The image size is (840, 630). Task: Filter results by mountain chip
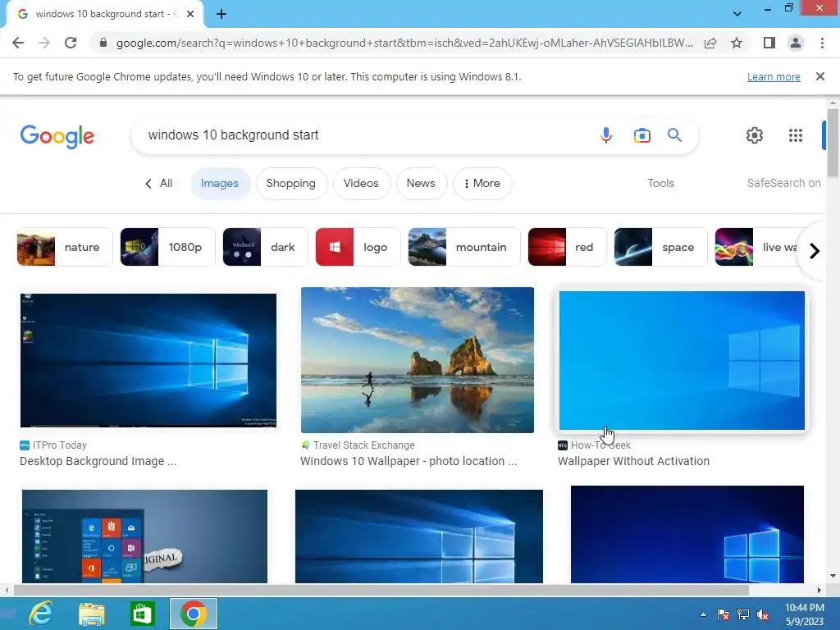(x=464, y=247)
